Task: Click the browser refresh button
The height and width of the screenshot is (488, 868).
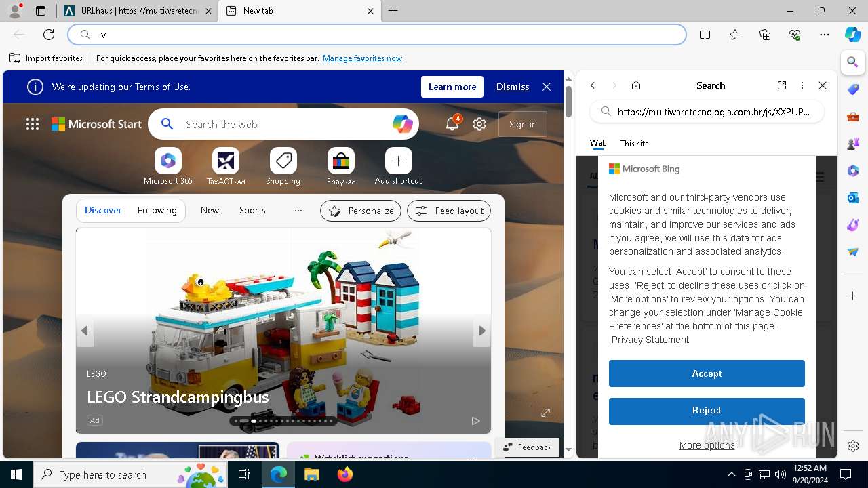Action: point(49,35)
